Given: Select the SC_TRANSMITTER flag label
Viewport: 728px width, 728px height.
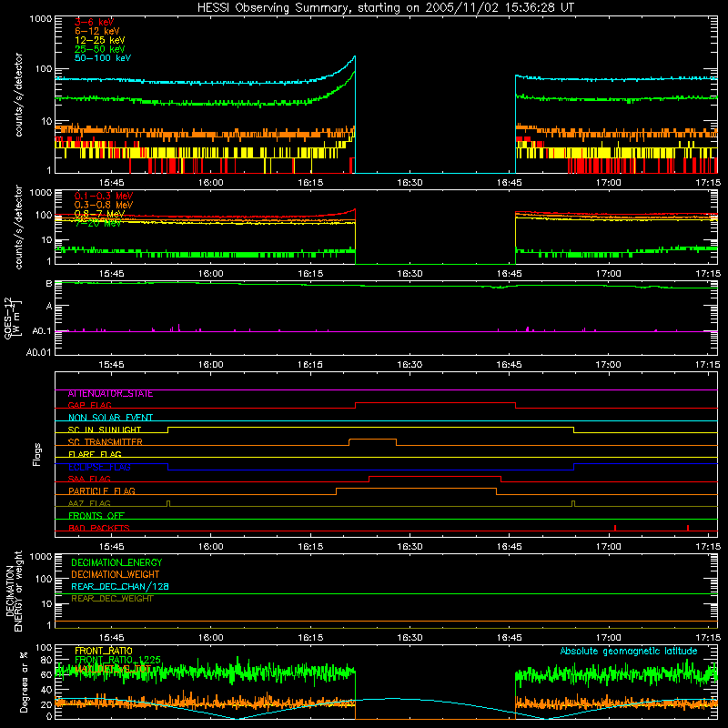Looking at the screenshot, I should [106, 442].
